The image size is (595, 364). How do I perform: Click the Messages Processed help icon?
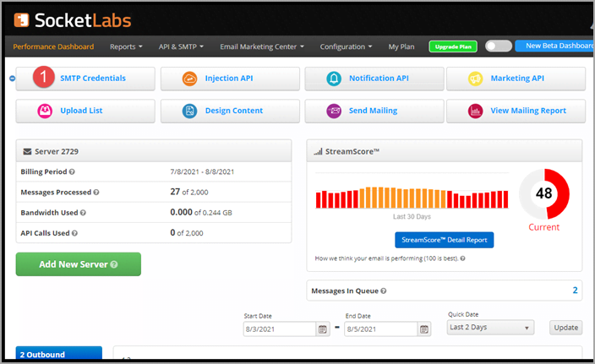[96, 193]
